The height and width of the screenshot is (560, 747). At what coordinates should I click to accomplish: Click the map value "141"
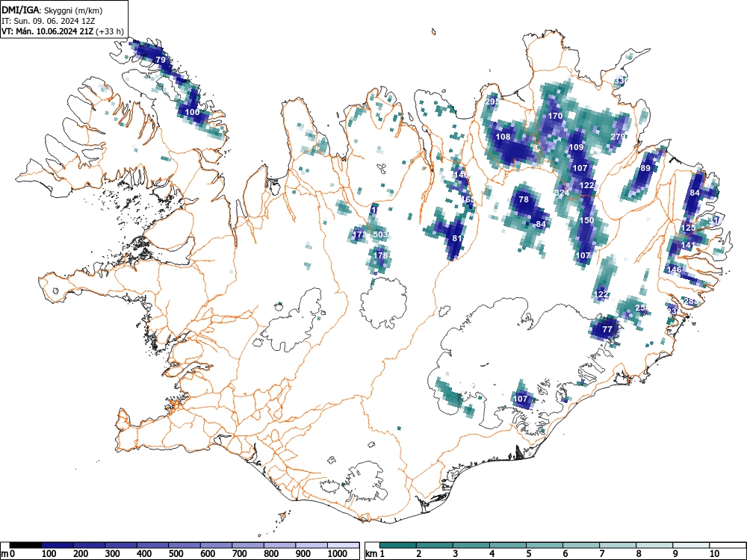(x=689, y=245)
